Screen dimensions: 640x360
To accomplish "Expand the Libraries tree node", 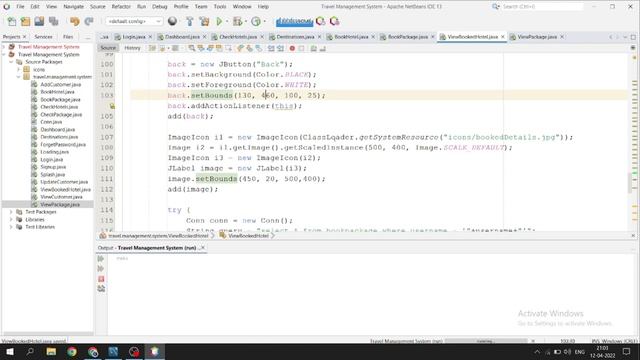I will (x=11, y=219).
